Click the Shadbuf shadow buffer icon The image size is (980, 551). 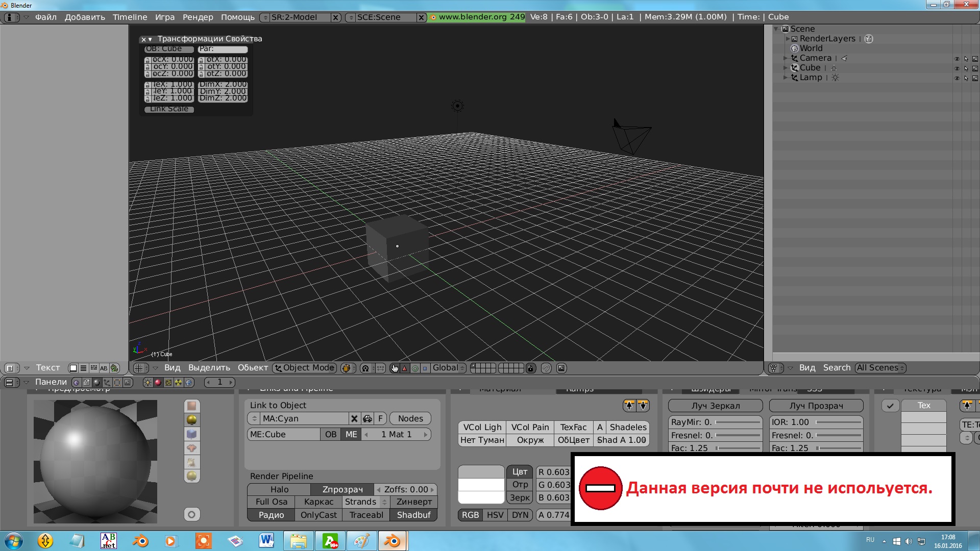click(x=413, y=514)
